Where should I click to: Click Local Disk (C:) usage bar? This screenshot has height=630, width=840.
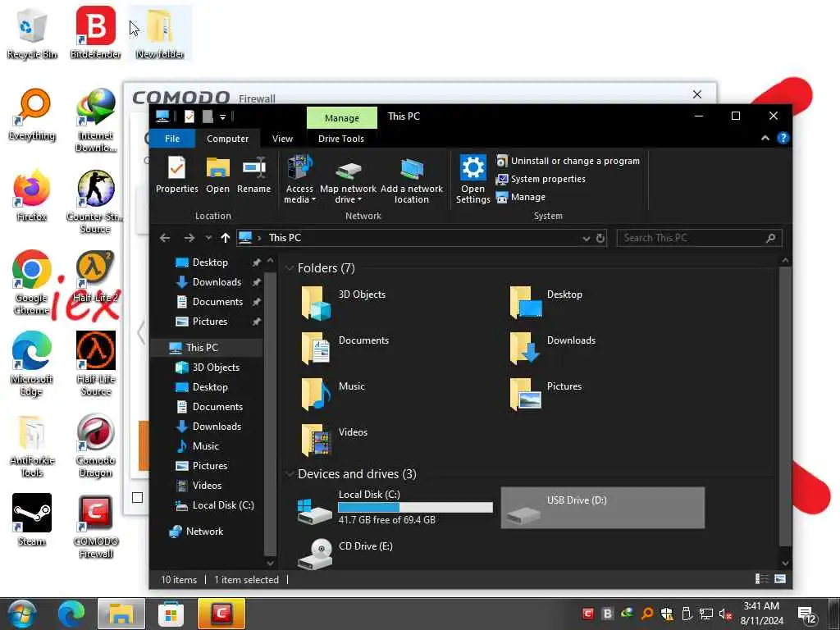pyautogui.click(x=415, y=507)
